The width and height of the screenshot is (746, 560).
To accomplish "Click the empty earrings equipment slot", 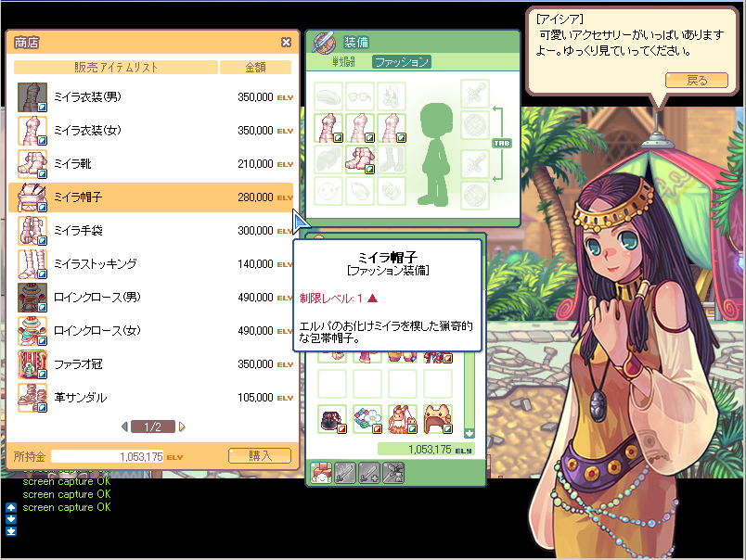I will click(392, 96).
